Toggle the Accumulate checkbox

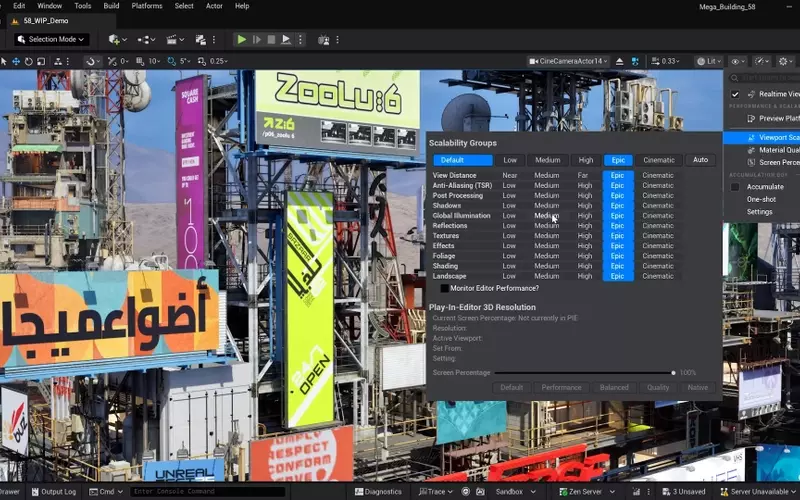pos(735,187)
